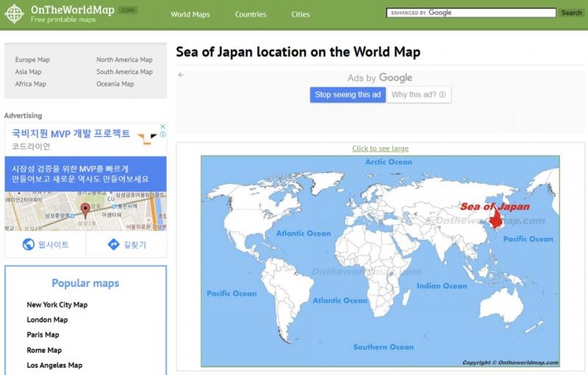Viewport: 588px width, 375px height.
Task: Open the Oceania Map link
Action: pos(115,84)
